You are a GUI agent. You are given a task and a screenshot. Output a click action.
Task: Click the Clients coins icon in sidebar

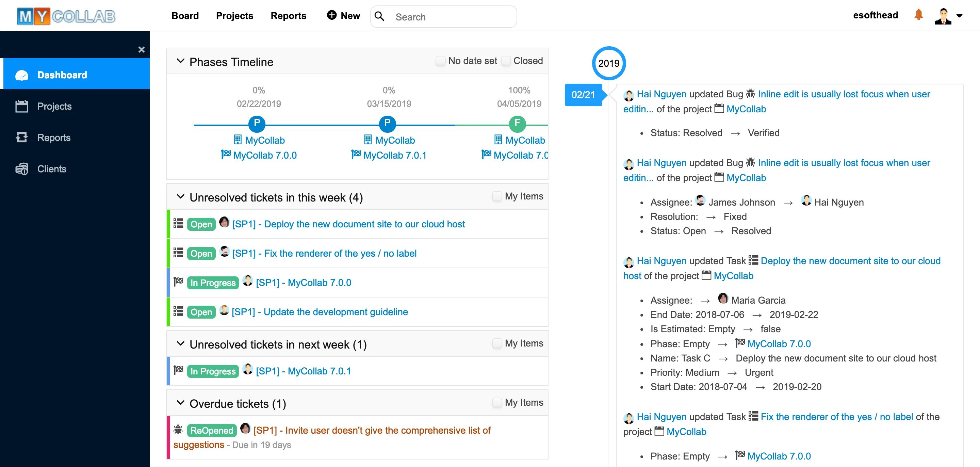tap(22, 168)
